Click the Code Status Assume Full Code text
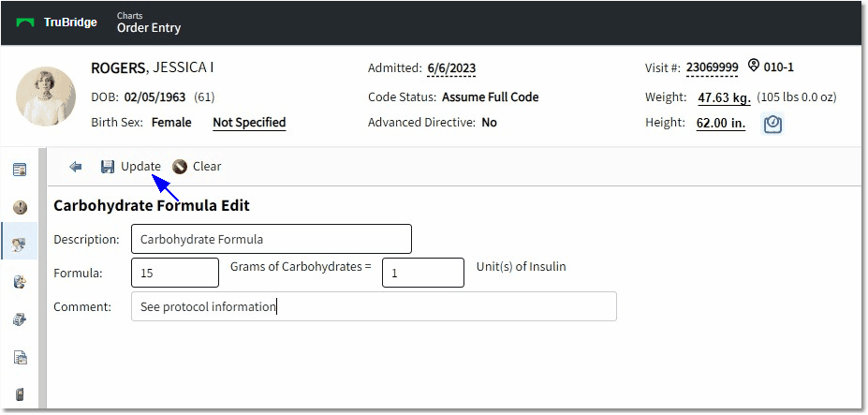This screenshot has width=868, height=415. coord(490,97)
